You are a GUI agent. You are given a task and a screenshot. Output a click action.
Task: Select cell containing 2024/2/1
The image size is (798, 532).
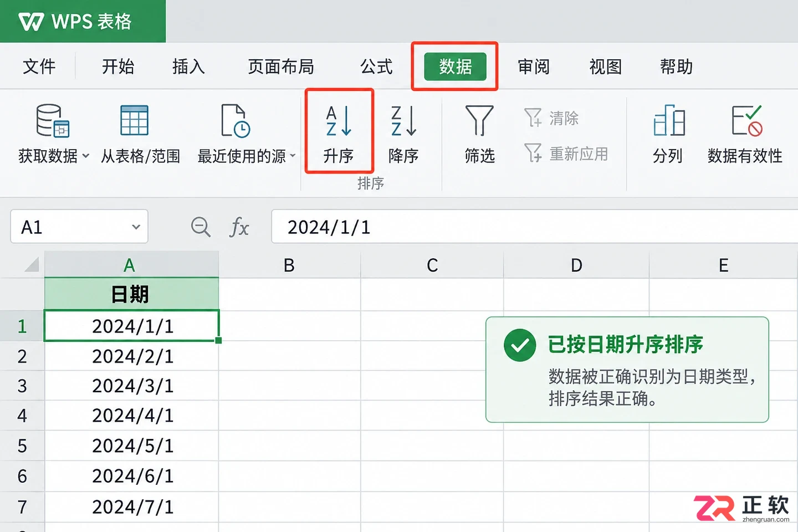132,356
